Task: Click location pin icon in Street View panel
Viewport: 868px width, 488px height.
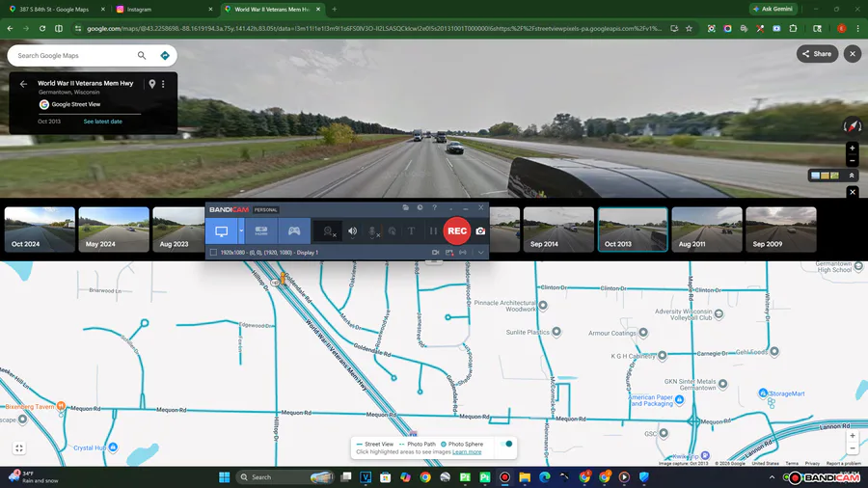Action: pos(151,84)
